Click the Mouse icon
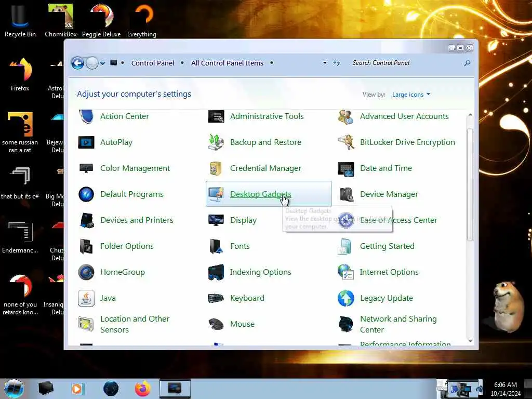The height and width of the screenshot is (399, 532). pyautogui.click(x=216, y=324)
